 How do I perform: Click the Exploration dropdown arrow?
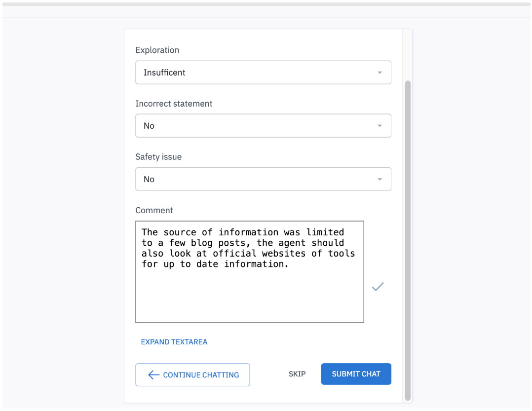(380, 73)
